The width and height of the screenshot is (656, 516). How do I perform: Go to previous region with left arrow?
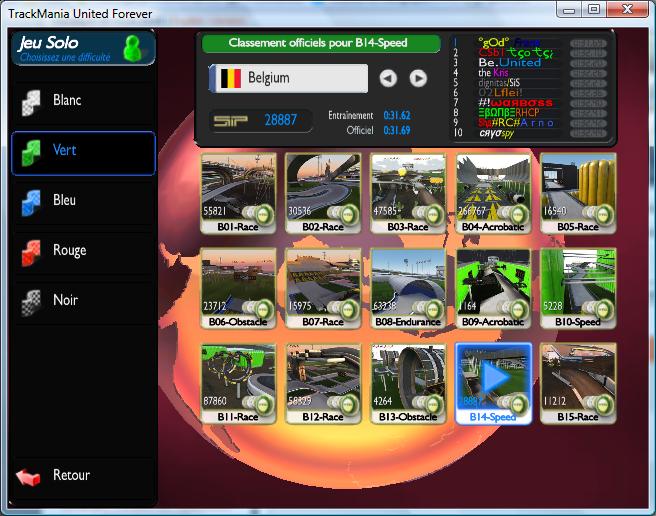point(388,78)
